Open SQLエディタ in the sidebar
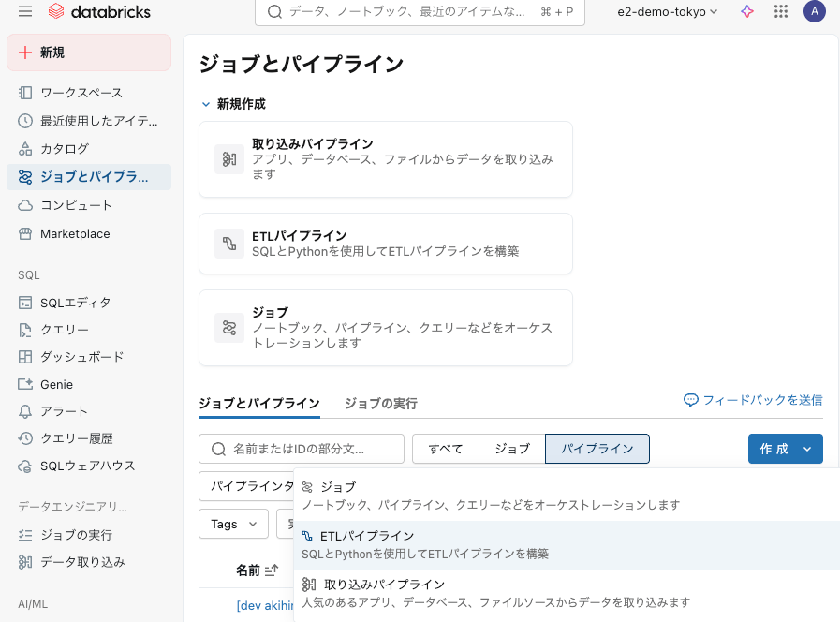Viewport: 840px width, 622px height. coord(75,302)
